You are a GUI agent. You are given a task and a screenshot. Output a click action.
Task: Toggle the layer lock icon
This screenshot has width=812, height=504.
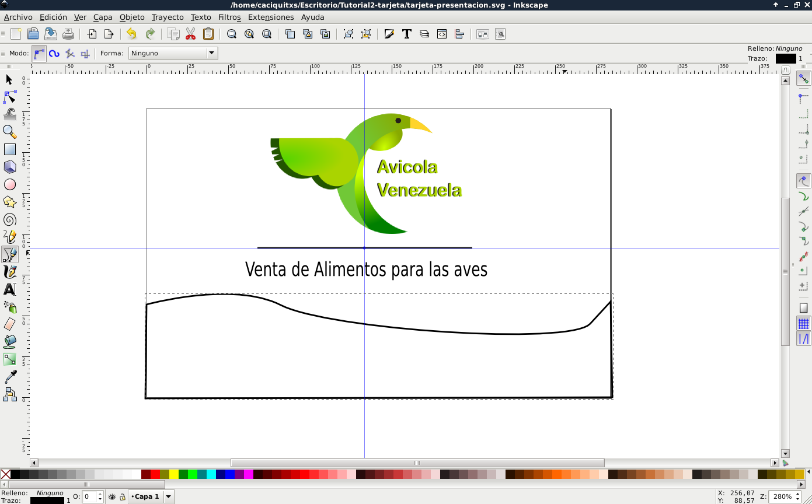point(123,497)
